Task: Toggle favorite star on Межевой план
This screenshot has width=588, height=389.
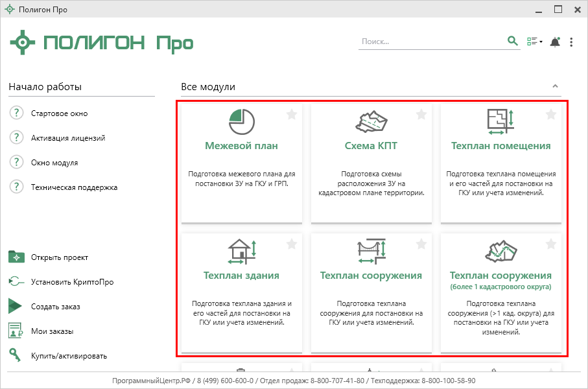Action: [x=292, y=115]
